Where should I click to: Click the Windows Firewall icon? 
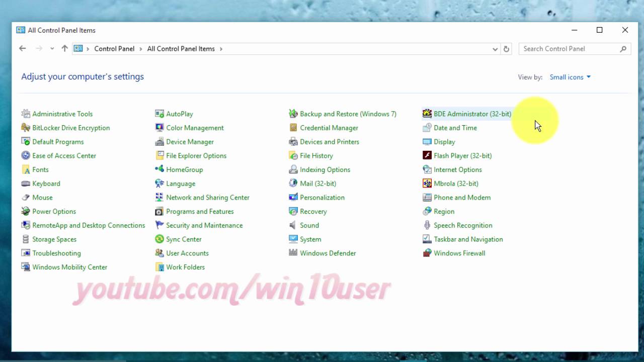tap(427, 253)
